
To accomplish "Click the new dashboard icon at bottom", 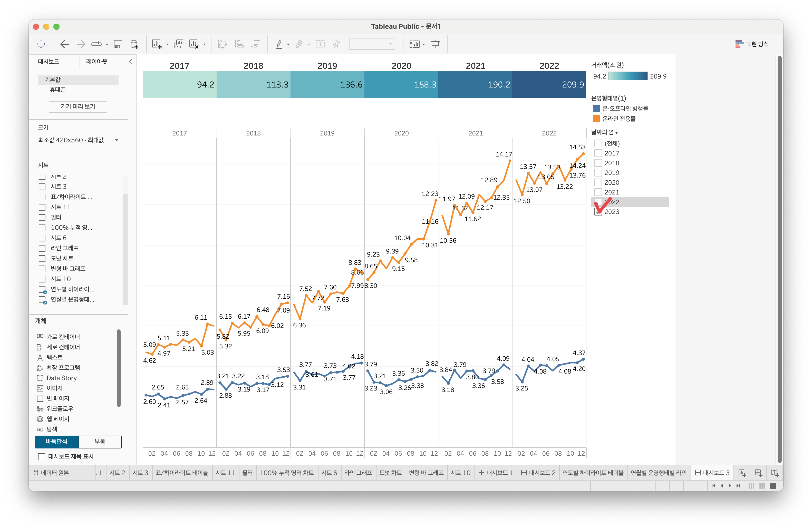I will [758, 473].
